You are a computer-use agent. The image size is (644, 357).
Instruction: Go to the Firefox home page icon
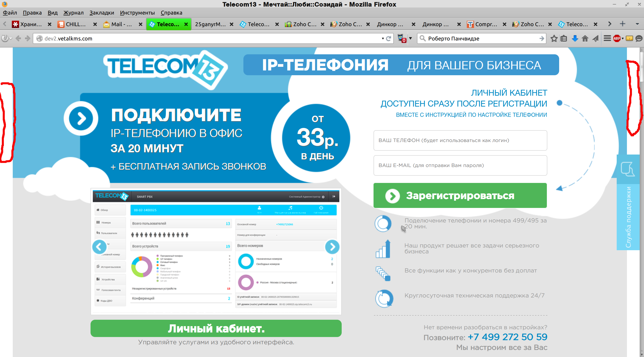tap(585, 38)
